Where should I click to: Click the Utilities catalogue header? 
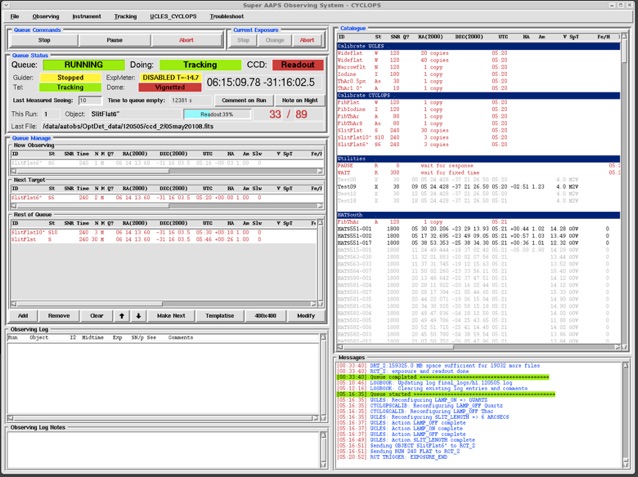(x=478, y=159)
